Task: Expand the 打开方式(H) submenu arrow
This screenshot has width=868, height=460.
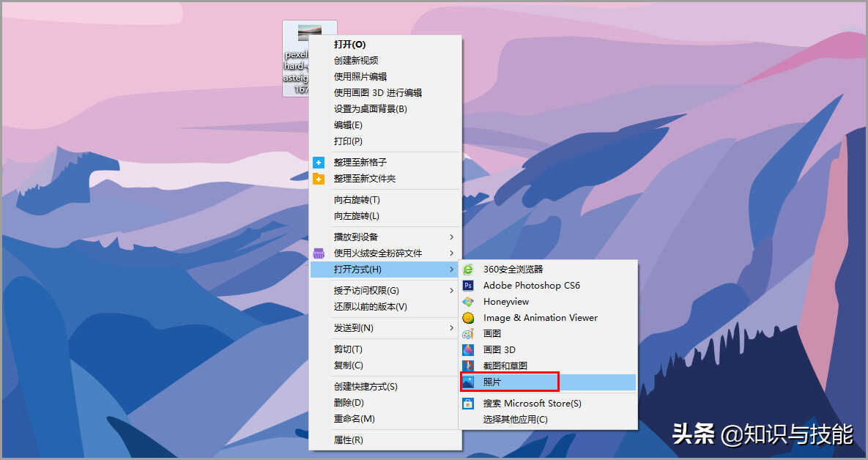Action: click(x=452, y=270)
